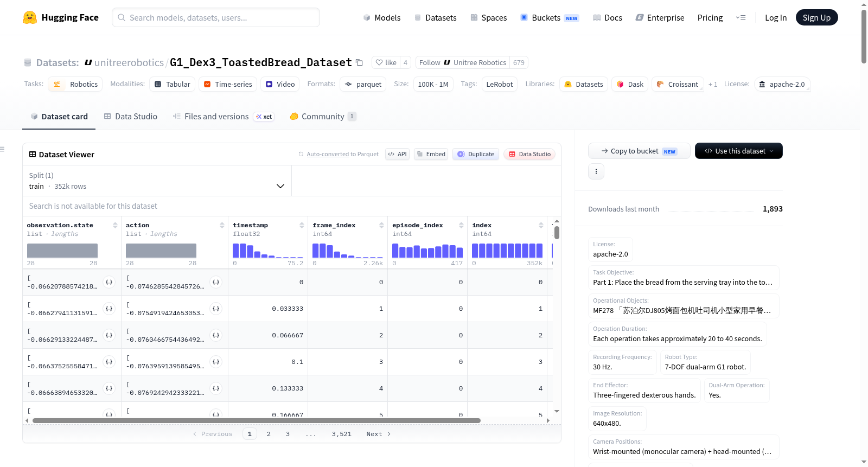Viewport: 868px width, 467px height.
Task: Click the Video modality tag
Action: (x=280, y=84)
